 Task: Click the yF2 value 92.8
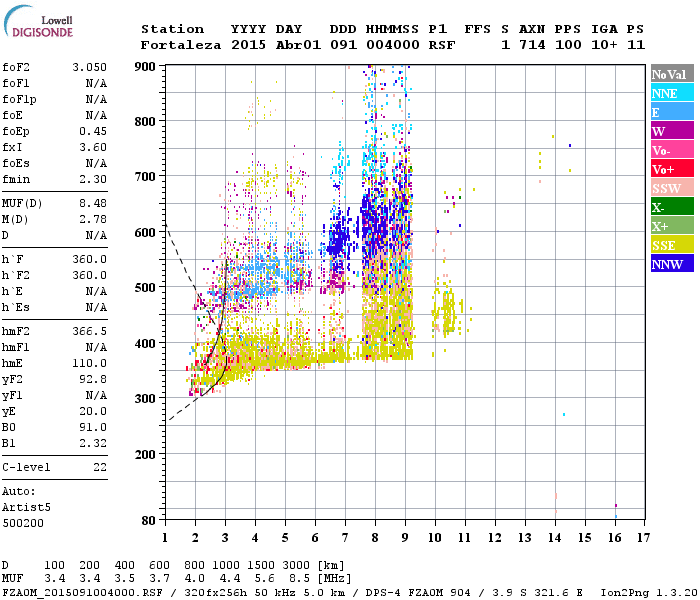click(93, 379)
